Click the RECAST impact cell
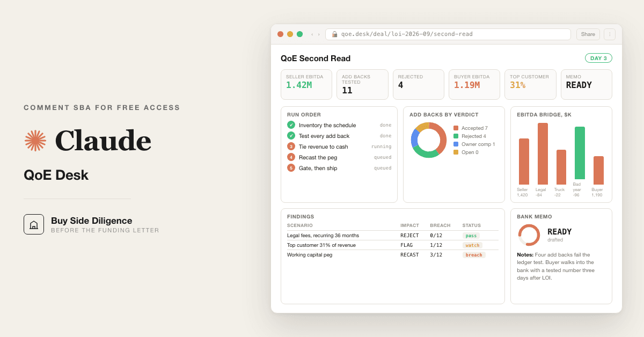Screen dimensions: 644x337 (409, 255)
